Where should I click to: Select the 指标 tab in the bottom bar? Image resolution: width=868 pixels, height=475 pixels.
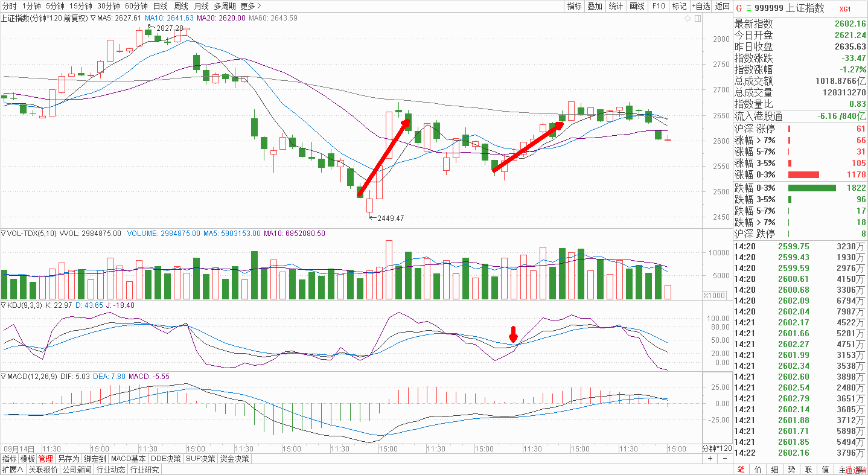click(x=9, y=459)
